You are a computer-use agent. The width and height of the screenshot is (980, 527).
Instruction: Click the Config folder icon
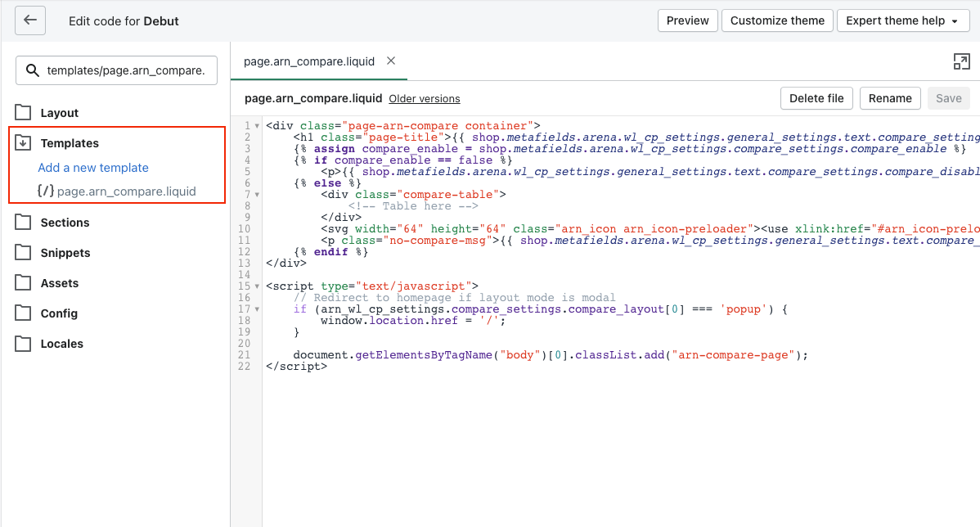click(x=23, y=313)
